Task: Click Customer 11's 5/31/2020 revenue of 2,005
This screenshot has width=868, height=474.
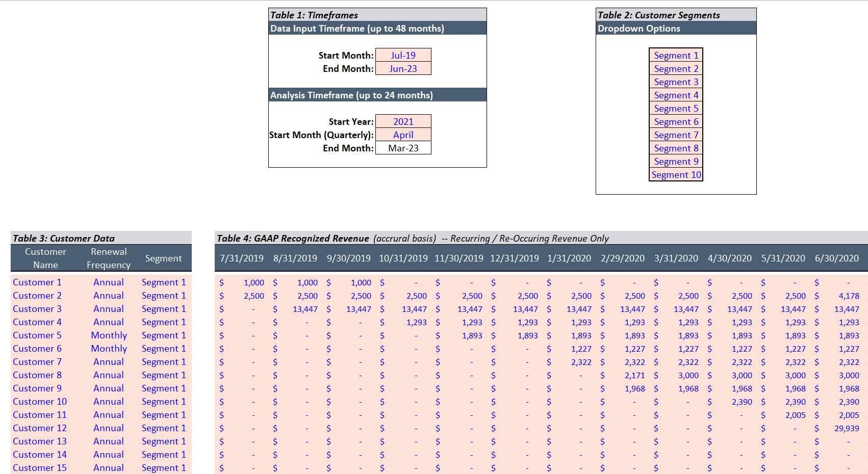Action: (796, 415)
